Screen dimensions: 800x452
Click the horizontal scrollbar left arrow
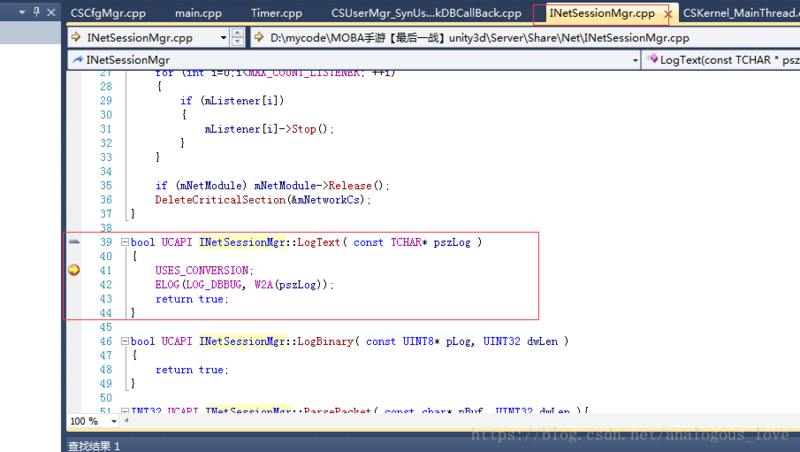click(126, 421)
